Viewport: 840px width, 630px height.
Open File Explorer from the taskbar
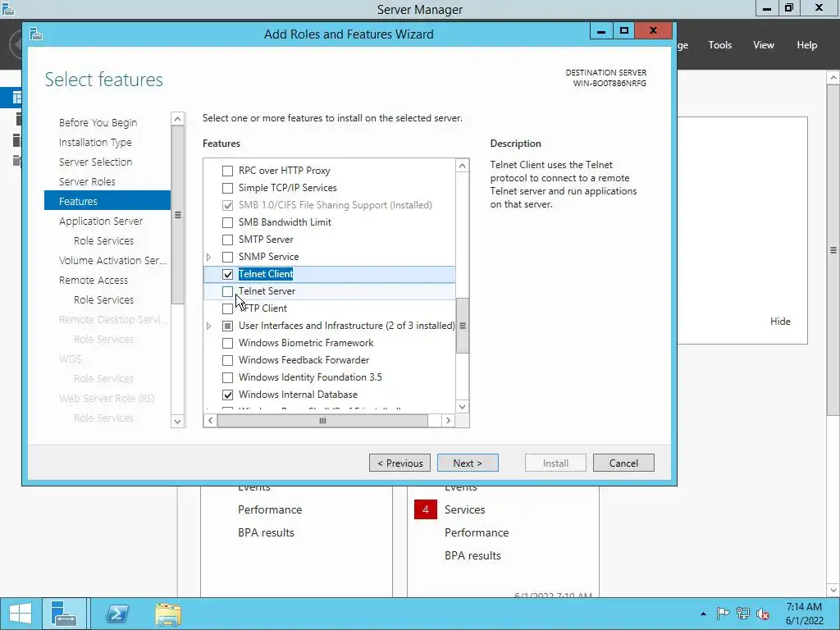pyautogui.click(x=167, y=614)
